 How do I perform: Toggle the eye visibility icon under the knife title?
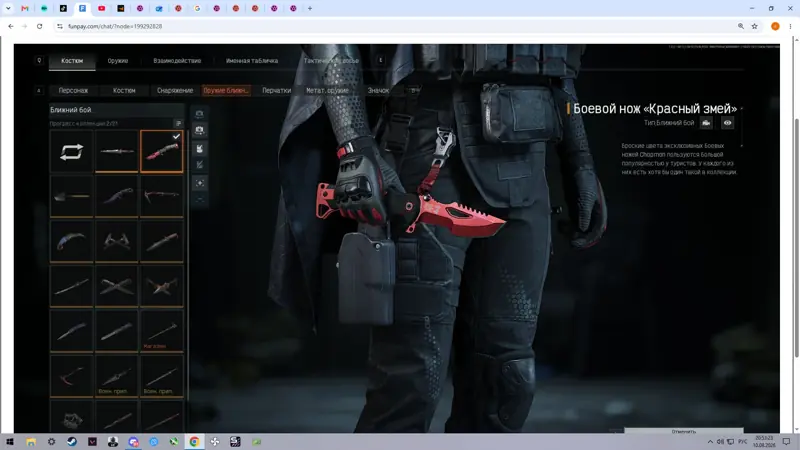click(728, 123)
